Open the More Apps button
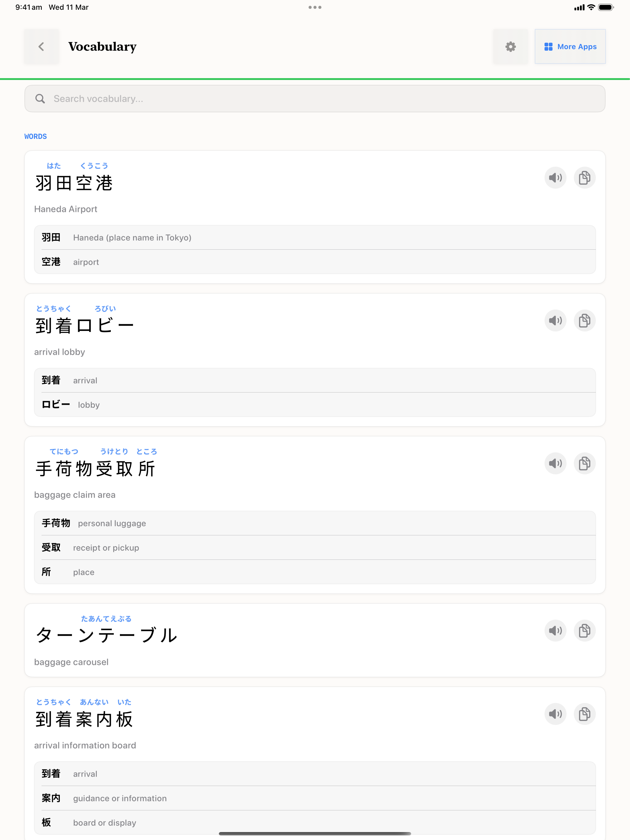This screenshot has height=840, width=630. point(570,47)
